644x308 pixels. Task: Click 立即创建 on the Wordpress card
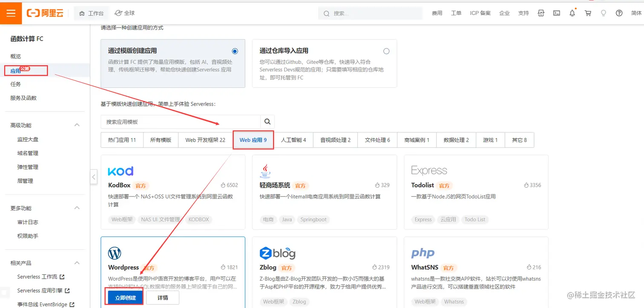tap(124, 297)
